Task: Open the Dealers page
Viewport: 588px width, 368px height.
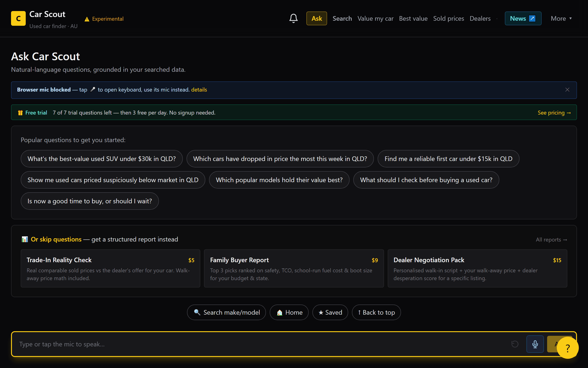Action: pos(480,18)
